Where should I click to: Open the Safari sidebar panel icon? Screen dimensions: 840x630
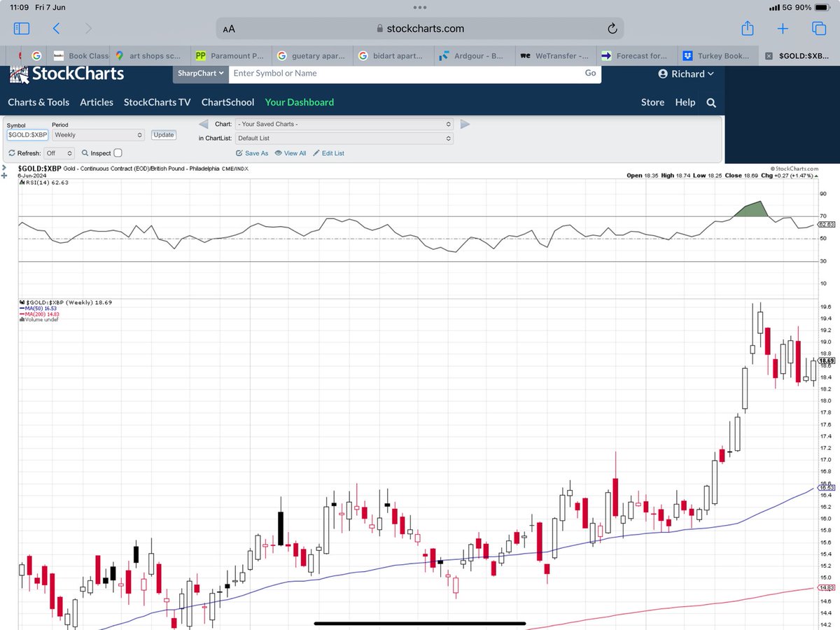click(22, 29)
